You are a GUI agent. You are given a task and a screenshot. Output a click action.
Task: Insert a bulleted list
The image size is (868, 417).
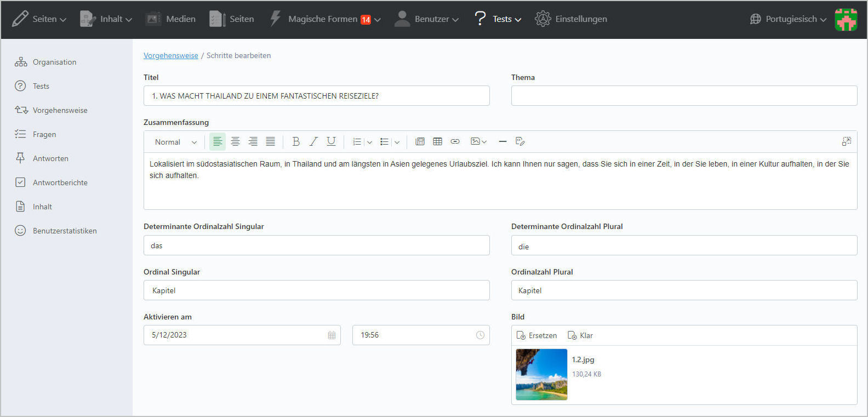coord(384,141)
